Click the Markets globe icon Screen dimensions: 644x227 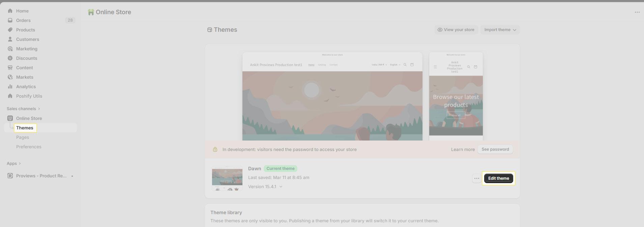pyautogui.click(x=10, y=77)
